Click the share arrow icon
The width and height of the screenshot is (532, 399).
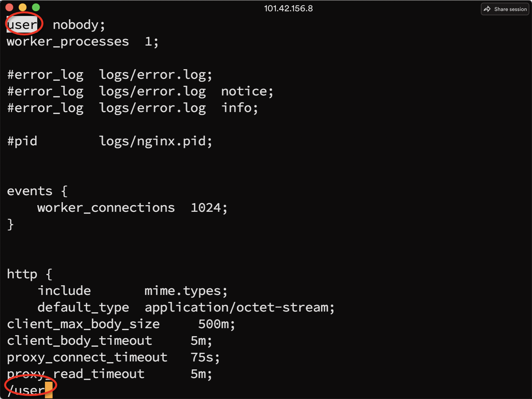click(487, 9)
